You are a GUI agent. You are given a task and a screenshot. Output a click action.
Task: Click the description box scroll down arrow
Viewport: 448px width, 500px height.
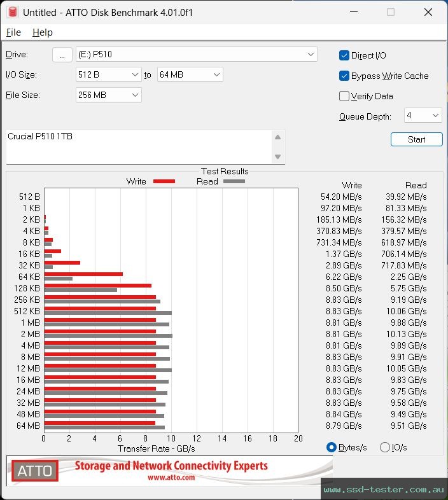point(277,156)
